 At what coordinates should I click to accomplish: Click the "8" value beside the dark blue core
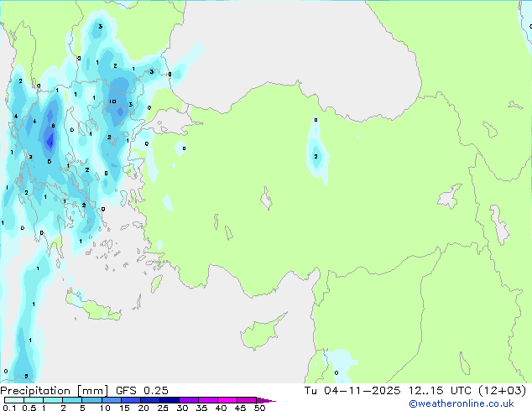[x=53, y=126]
